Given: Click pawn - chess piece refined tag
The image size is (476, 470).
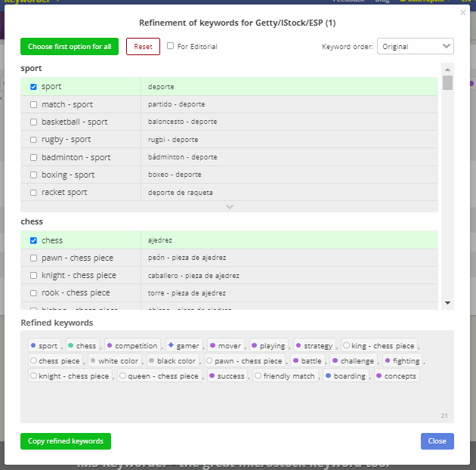Looking at the screenshot, I should tap(245, 360).
